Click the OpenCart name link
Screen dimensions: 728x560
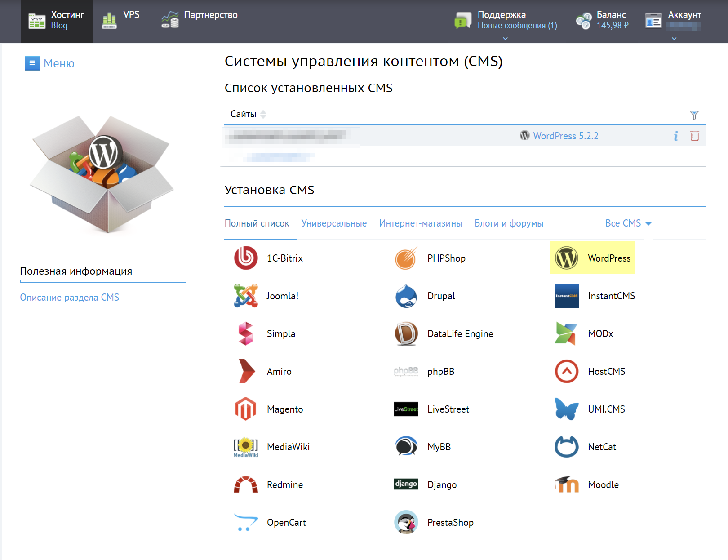286,522
